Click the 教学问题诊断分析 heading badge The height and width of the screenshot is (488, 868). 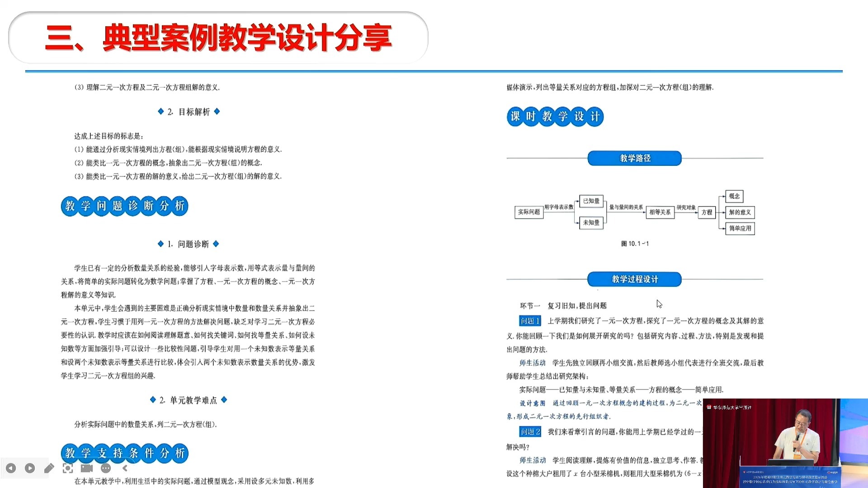pos(125,206)
